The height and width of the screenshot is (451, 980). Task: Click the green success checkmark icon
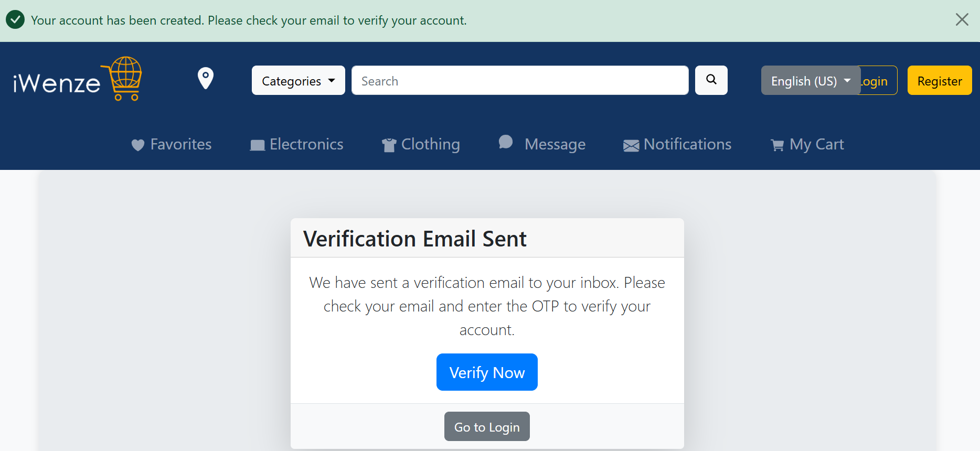[15, 20]
